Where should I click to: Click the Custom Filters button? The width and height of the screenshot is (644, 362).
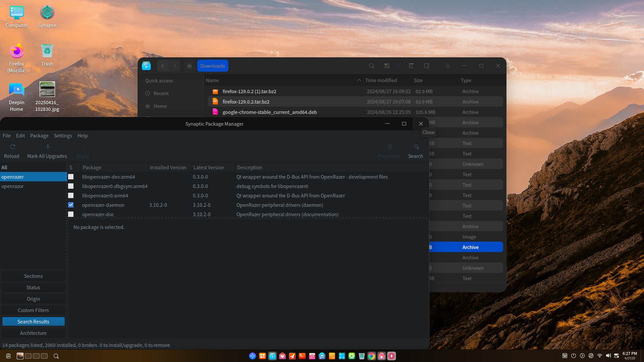coord(34,310)
